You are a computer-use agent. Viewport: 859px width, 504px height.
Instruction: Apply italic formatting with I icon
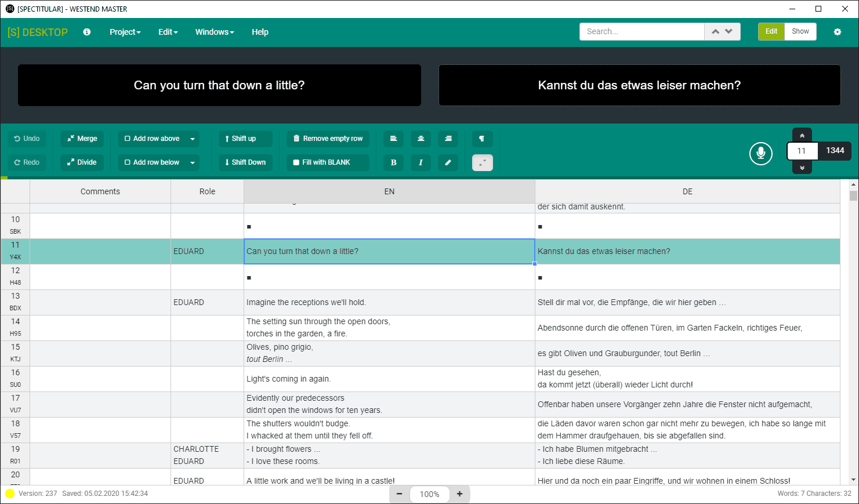point(421,162)
